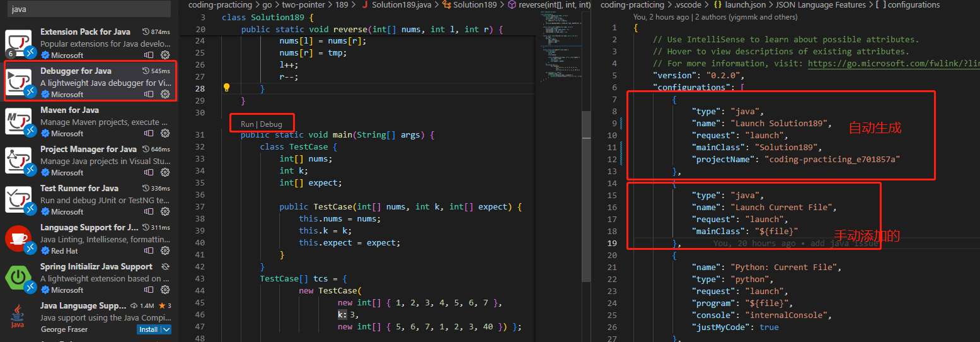The width and height of the screenshot is (980, 342).
Task: Click line number 31 in the Java editor
Action: [200, 135]
